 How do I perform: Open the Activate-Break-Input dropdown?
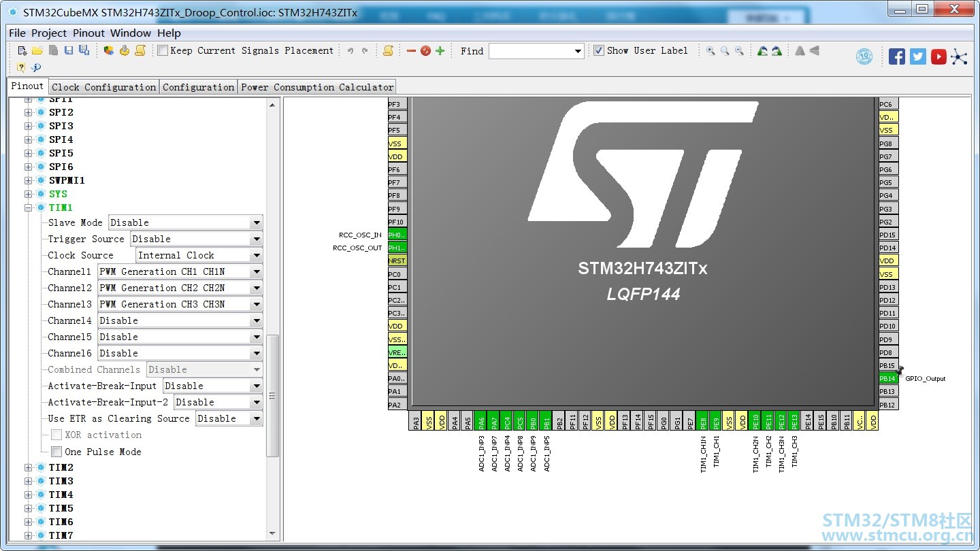tap(213, 386)
